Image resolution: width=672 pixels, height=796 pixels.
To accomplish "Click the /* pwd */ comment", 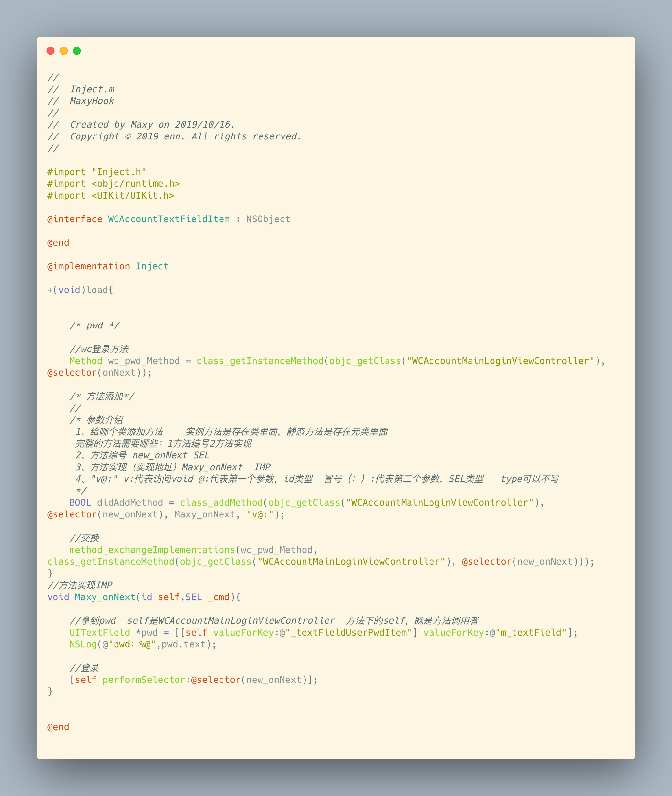I will [x=94, y=325].
